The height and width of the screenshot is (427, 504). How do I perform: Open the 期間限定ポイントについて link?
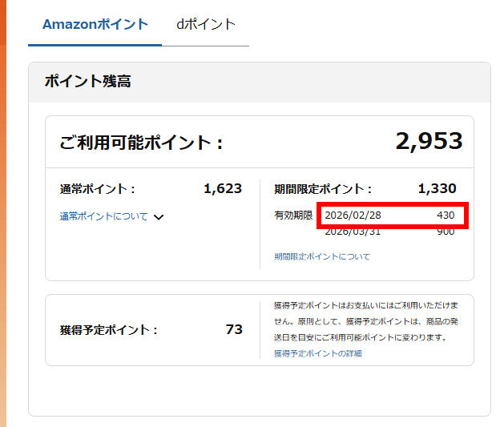(x=322, y=256)
